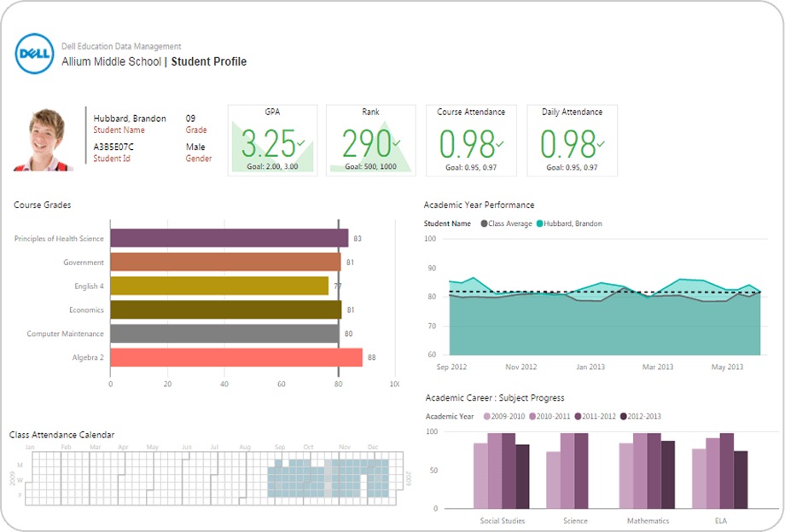Click the Algebra 2 grade bar
The width and height of the screenshot is (785, 532).
[236, 357]
